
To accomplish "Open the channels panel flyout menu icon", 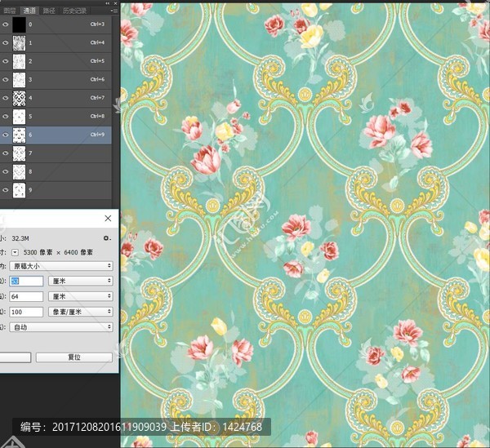I will 114,11.
